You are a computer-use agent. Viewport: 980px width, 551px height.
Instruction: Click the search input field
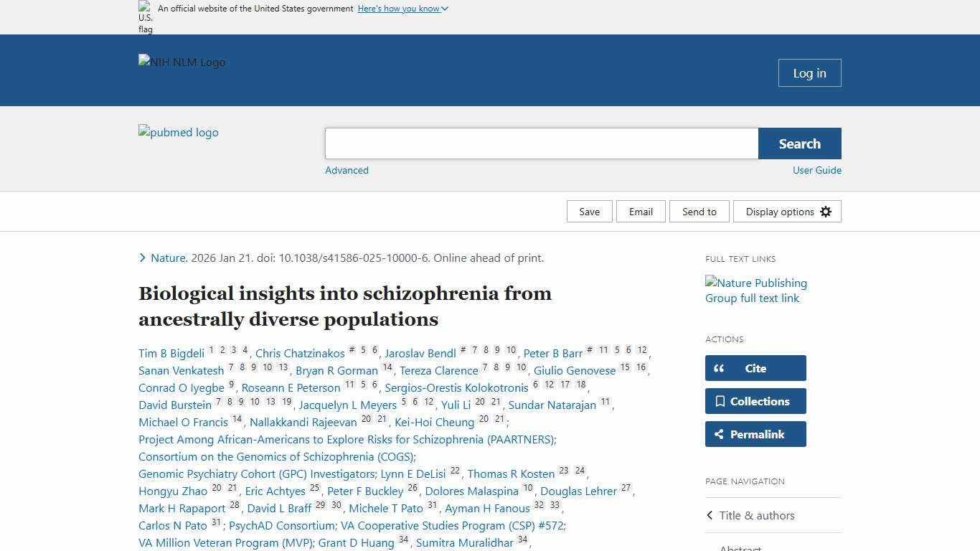[x=541, y=143]
